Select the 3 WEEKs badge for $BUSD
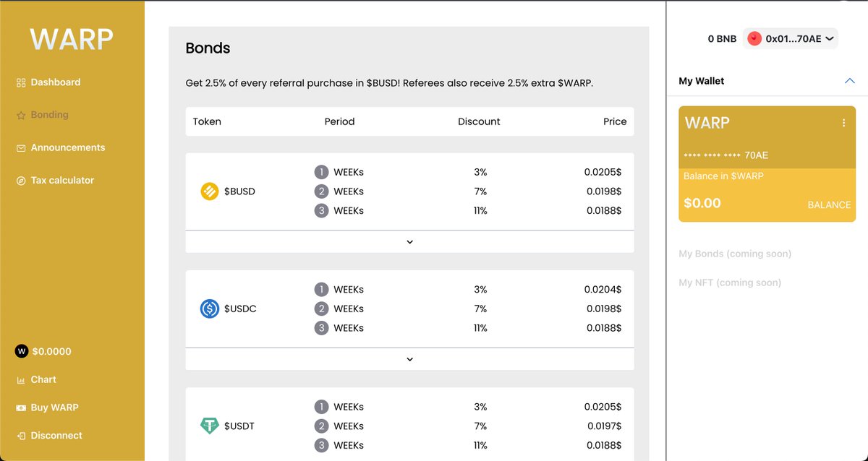The width and height of the screenshot is (868, 461). tap(321, 211)
